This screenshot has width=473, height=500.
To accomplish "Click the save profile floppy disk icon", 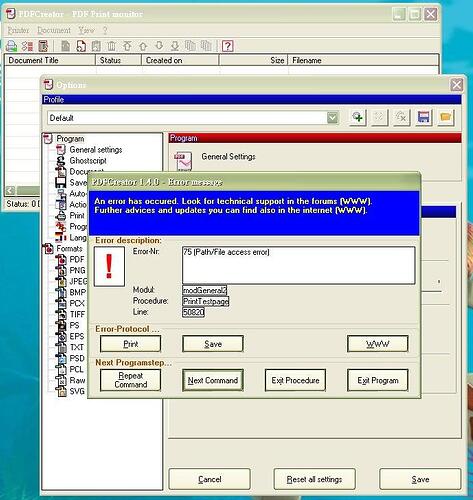I will tap(423, 117).
